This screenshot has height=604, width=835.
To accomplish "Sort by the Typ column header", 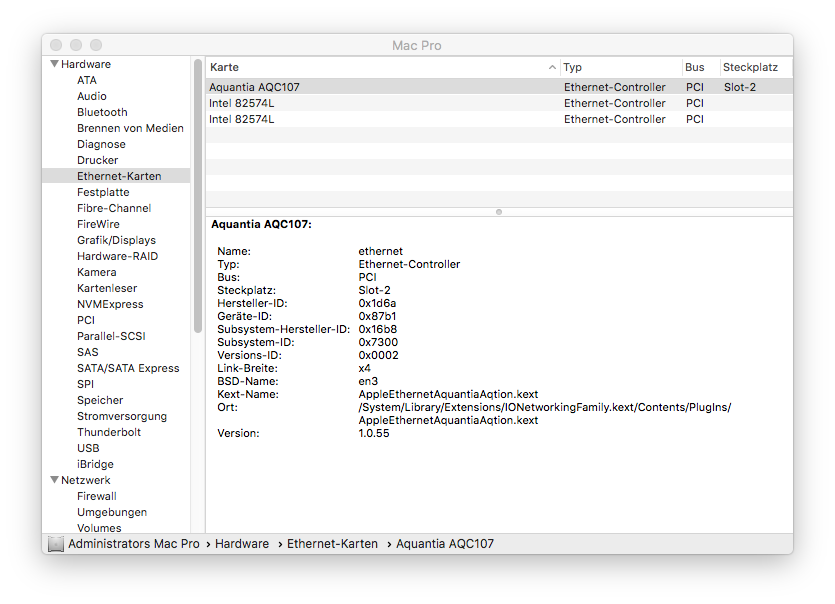I will (621, 67).
